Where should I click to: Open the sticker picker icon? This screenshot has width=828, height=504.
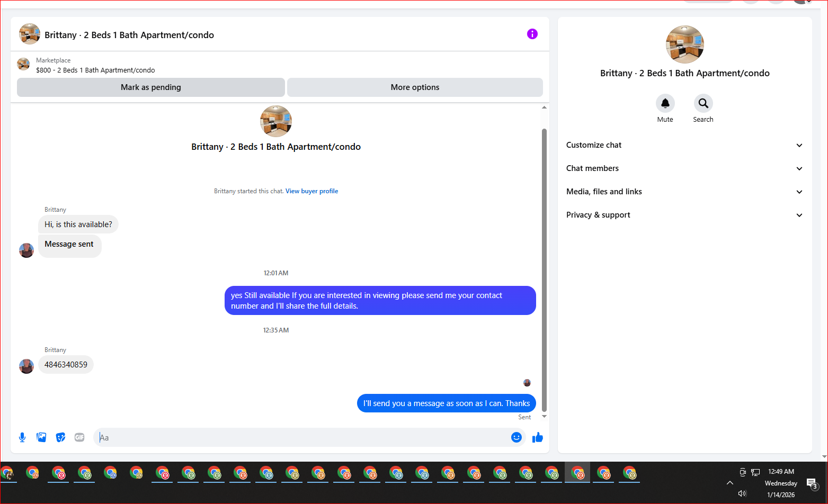pos(60,437)
